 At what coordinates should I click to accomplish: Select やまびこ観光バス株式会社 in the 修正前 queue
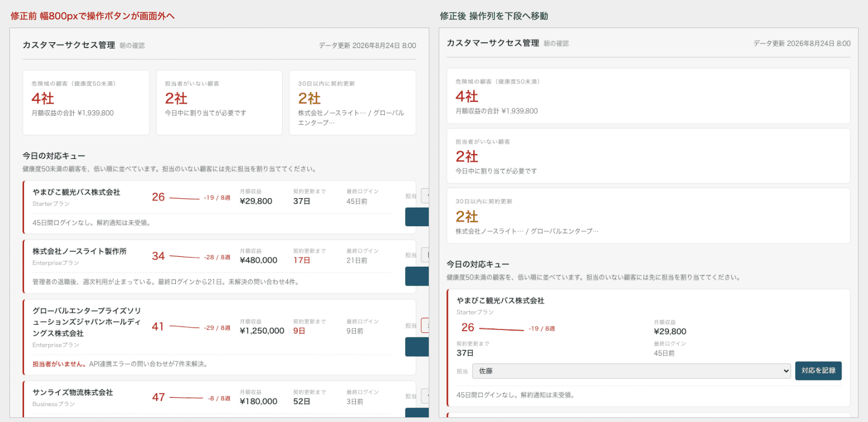(x=76, y=192)
